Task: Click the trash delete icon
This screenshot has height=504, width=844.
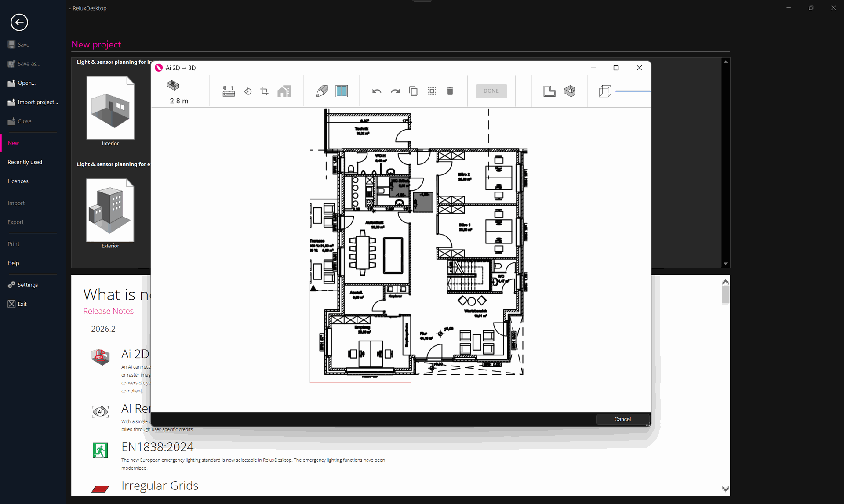Action: click(x=450, y=91)
